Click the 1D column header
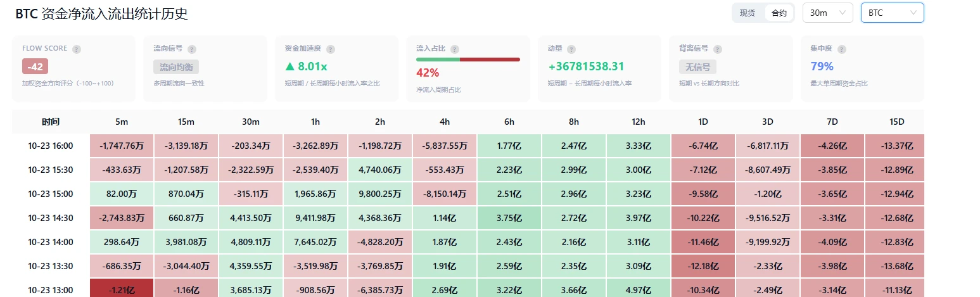Image resolution: width=980 pixels, height=297 pixels. [704, 122]
